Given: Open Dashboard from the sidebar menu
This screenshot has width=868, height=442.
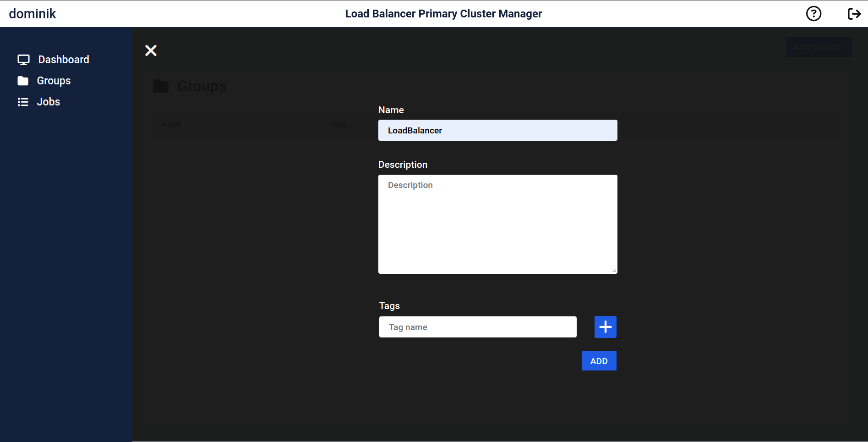Looking at the screenshot, I should [64, 59].
